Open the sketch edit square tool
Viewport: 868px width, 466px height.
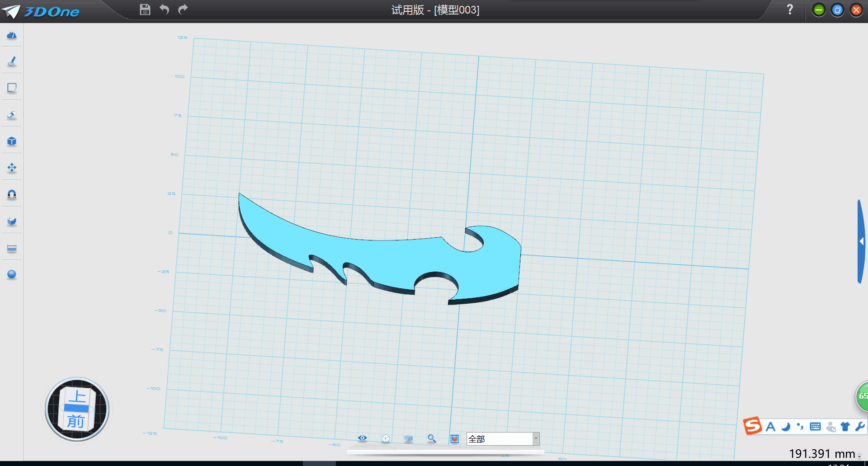click(12, 88)
